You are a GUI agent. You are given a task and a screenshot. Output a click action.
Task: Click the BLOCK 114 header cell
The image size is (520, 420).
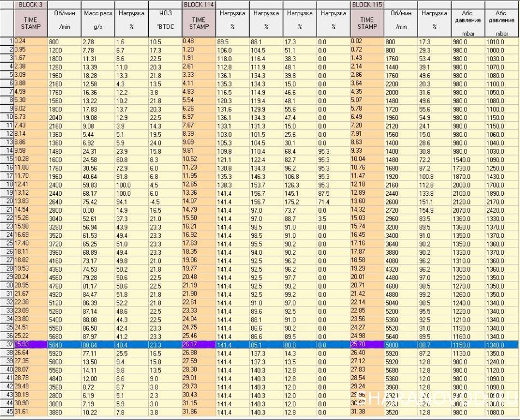click(198, 4)
